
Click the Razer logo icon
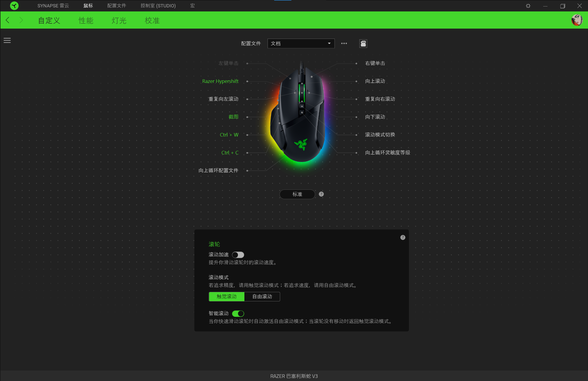click(x=14, y=5)
